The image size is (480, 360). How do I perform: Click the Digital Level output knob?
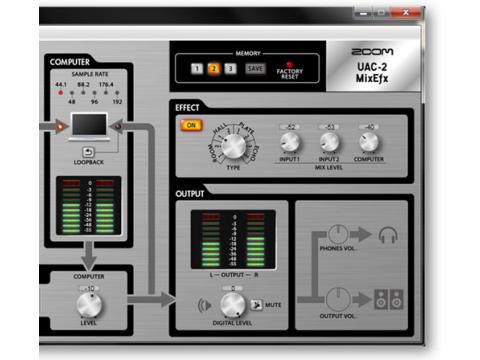(232, 304)
